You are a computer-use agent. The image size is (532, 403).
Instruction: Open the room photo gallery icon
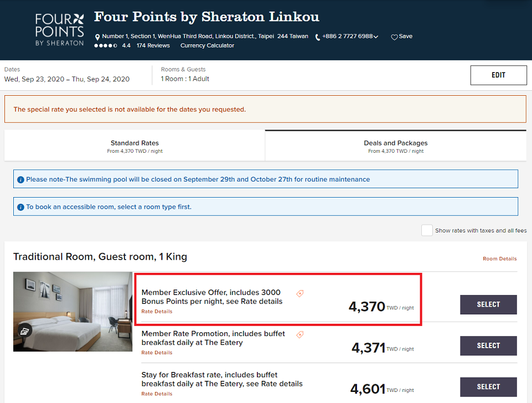click(x=24, y=331)
